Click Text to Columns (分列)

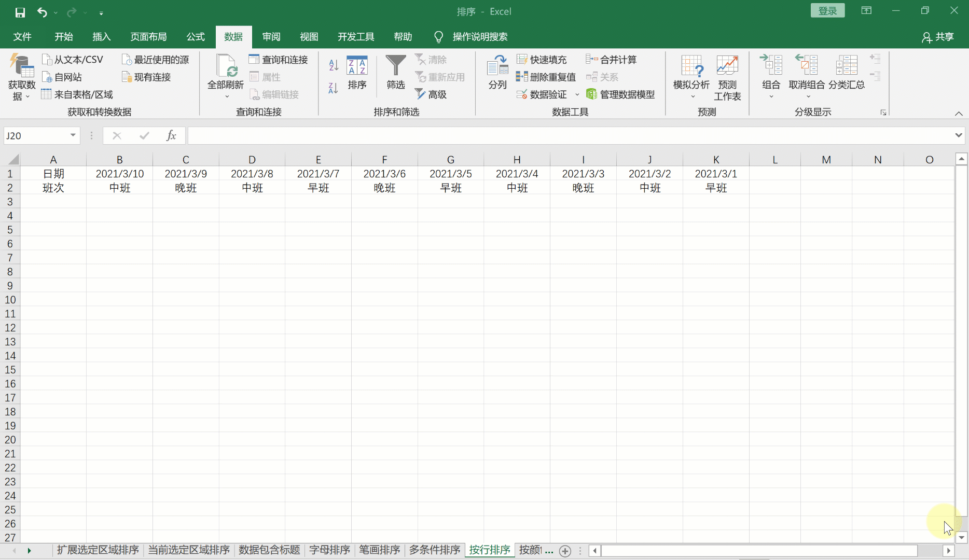[497, 73]
